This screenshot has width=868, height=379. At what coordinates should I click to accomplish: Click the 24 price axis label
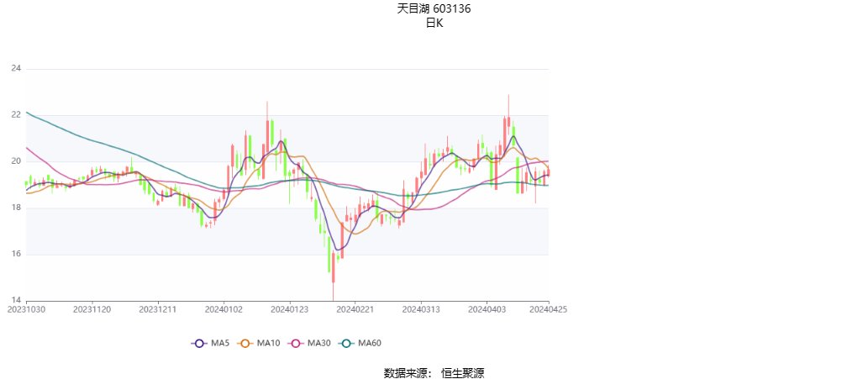click(16, 69)
